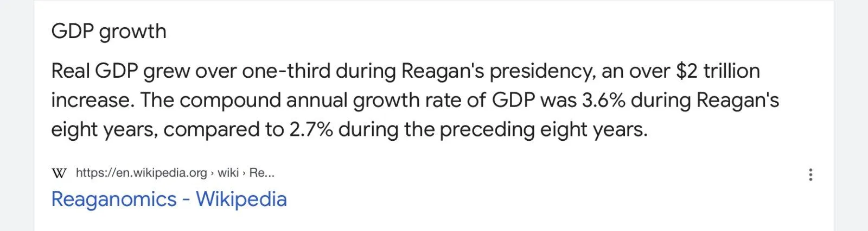Click the word "trillion" in the first line

(x=731, y=71)
